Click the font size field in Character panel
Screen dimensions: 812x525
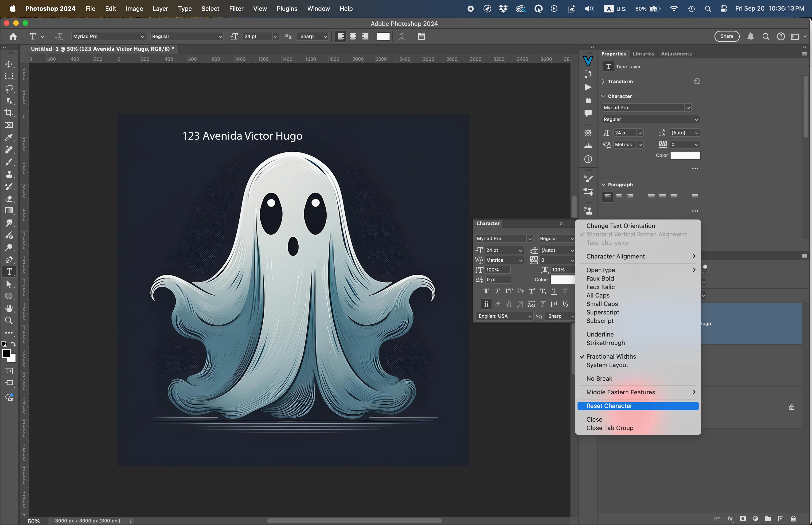click(500, 250)
